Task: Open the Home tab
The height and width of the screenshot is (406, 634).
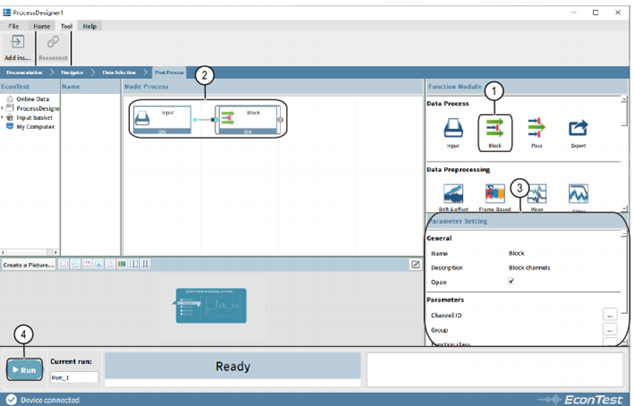Action: point(42,26)
